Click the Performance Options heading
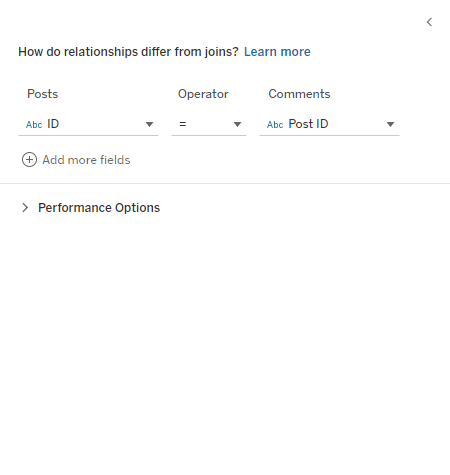The width and height of the screenshot is (450, 475). point(99,208)
